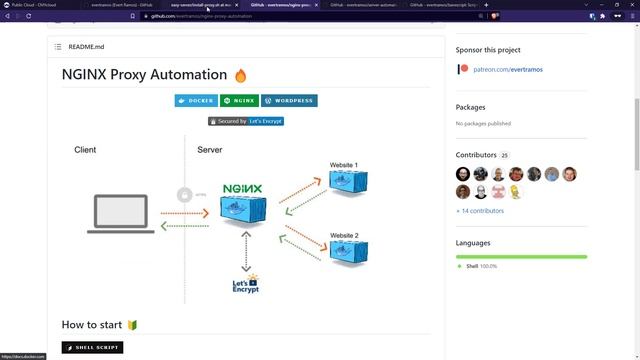Click the WordPress badge
The image size is (640, 360).
289,100
